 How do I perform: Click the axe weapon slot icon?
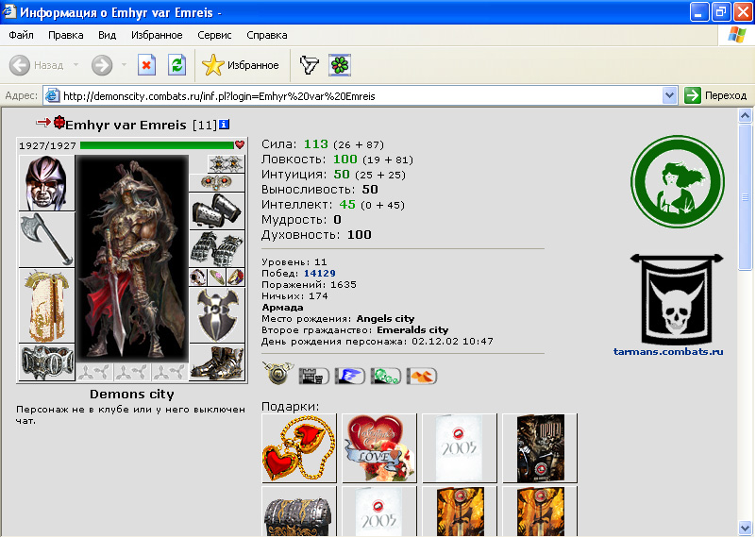pos(46,239)
